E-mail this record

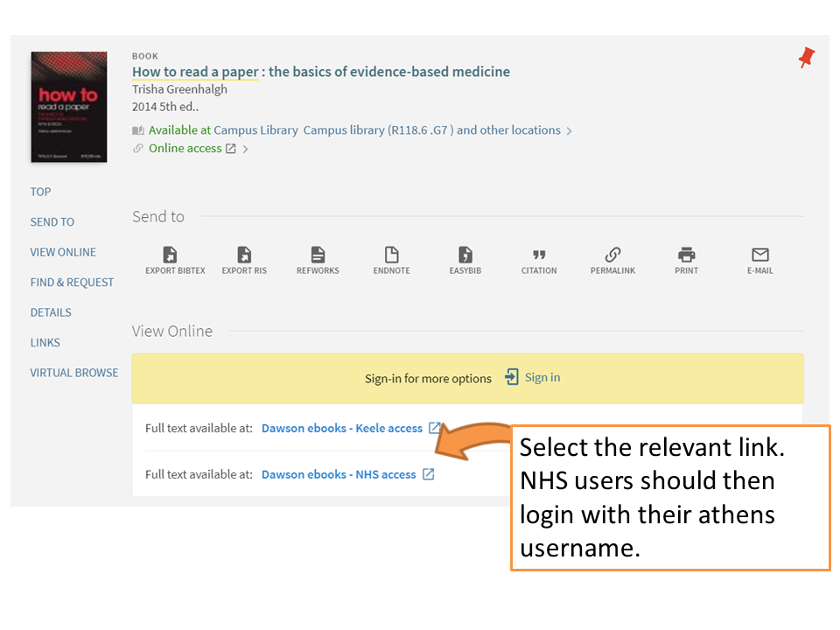coord(759,255)
